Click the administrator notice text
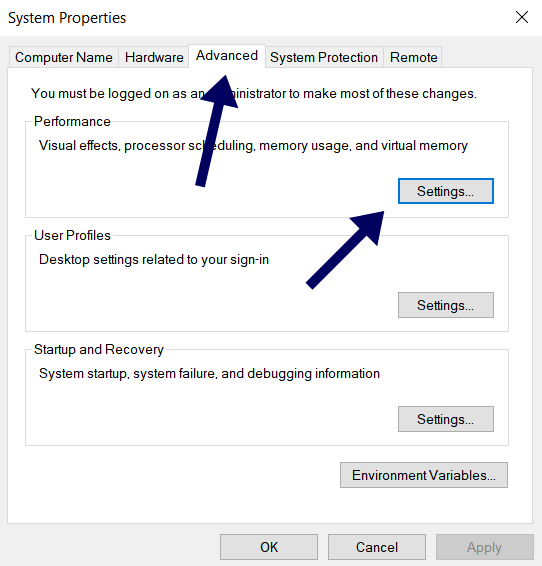542x566 pixels. click(254, 93)
